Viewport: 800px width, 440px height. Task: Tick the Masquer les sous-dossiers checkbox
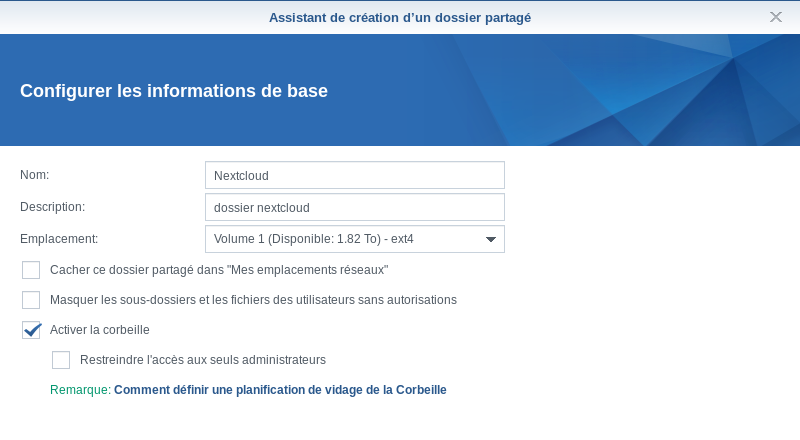(x=31, y=300)
